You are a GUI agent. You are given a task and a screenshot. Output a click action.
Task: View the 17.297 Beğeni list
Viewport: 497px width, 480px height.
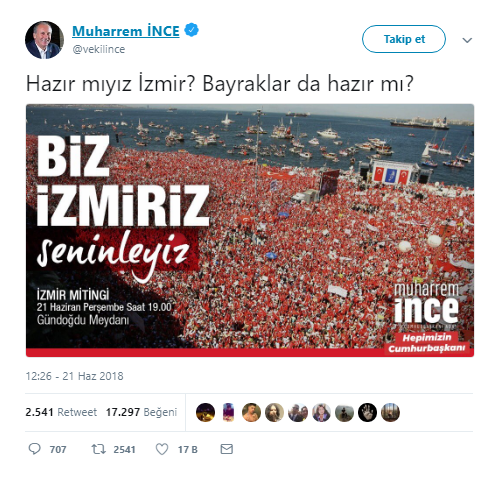(x=141, y=412)
